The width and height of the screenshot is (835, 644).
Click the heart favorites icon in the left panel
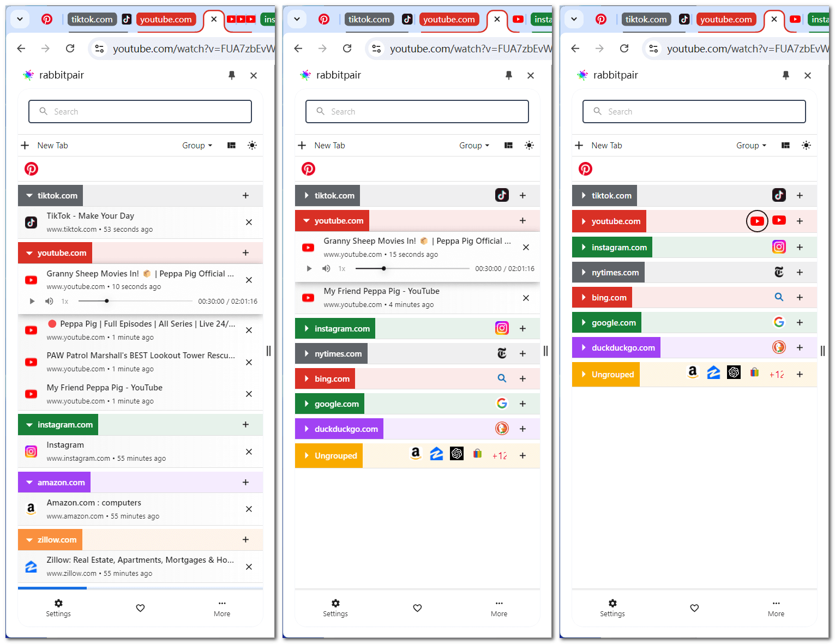click(x=140, y=608)
